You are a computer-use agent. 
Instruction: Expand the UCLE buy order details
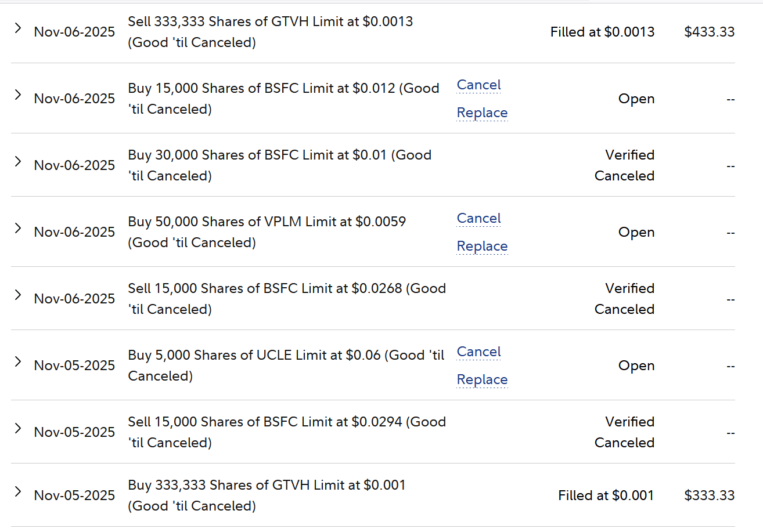pos(18,361)
